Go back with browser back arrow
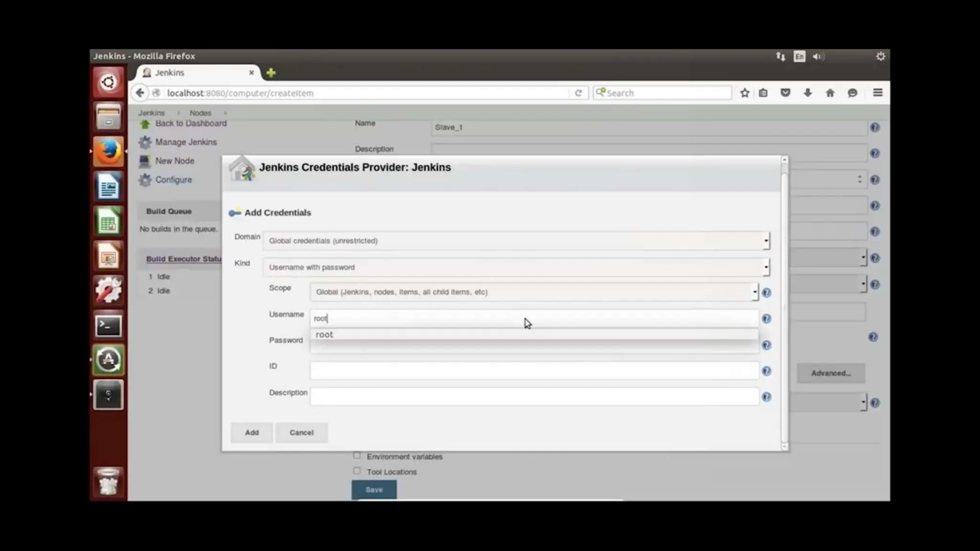980x551 pixels. [139, 93]
